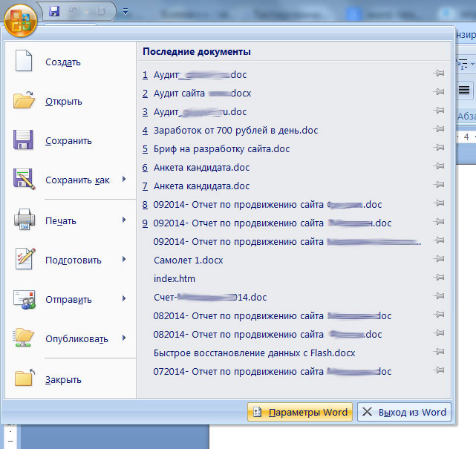
Task: Open recent document 1 Аудит .doc
Action: [x=195, y=75]
